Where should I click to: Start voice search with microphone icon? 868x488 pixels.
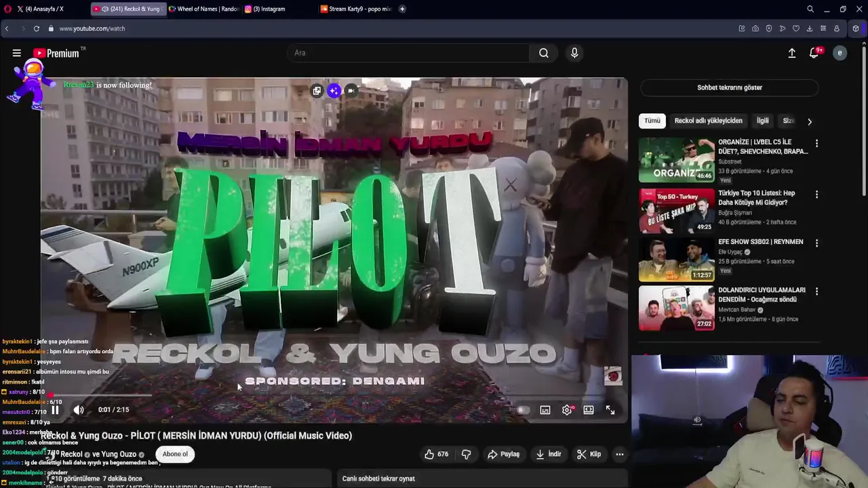[574, 53]
